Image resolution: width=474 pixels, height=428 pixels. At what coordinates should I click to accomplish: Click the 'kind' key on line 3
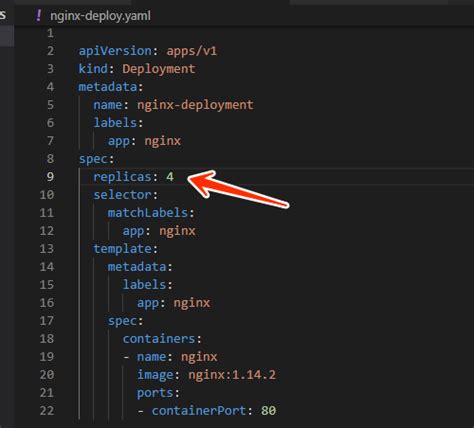[x=93, y=69]
